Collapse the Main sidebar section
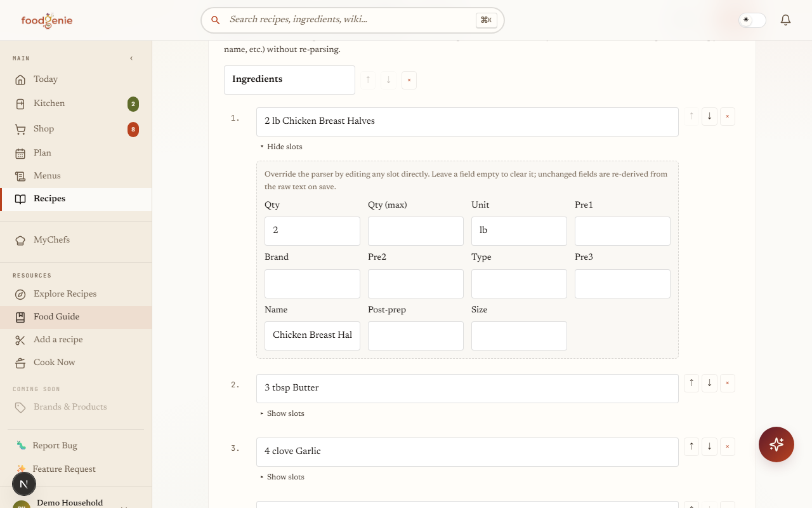 click(x=131, y=58)
